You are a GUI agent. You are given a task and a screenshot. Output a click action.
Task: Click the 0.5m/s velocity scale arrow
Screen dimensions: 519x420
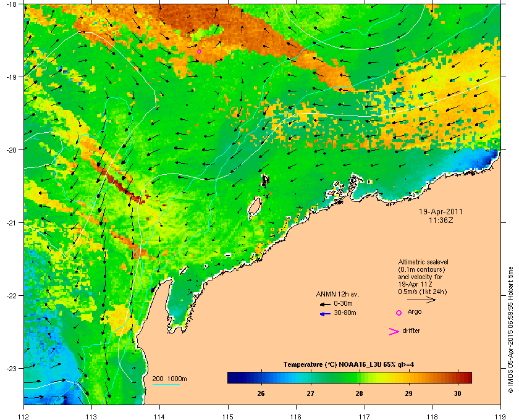421,300
